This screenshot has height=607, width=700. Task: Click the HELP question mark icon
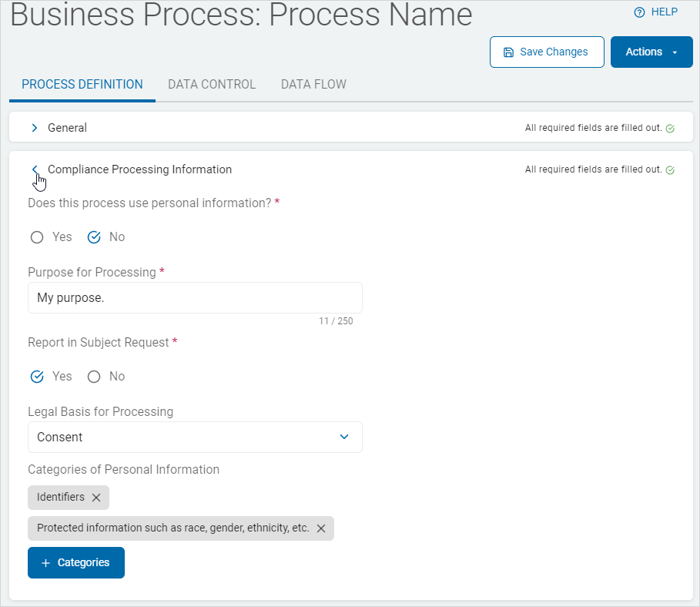pos(638,12)
